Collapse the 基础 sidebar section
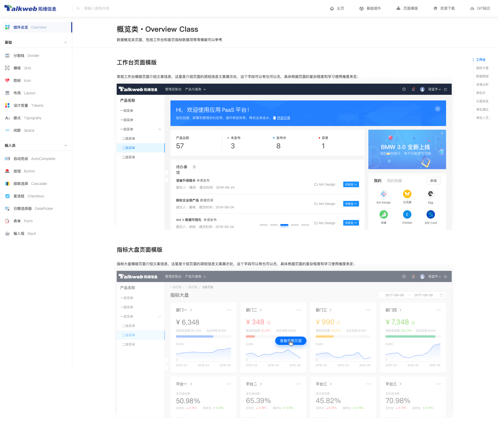Viewport: 499px width, 448px height. pyautogui.click(x=65, y=42)
